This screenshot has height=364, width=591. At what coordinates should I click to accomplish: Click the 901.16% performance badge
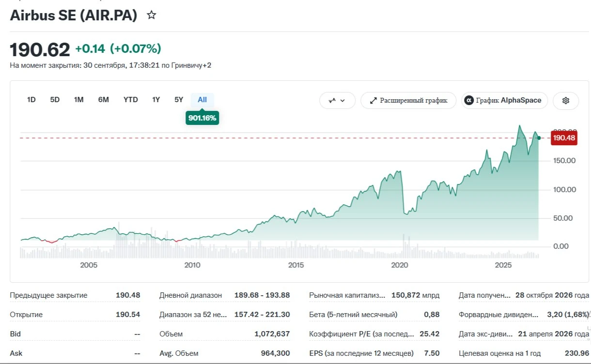click(x=202, y=118)
